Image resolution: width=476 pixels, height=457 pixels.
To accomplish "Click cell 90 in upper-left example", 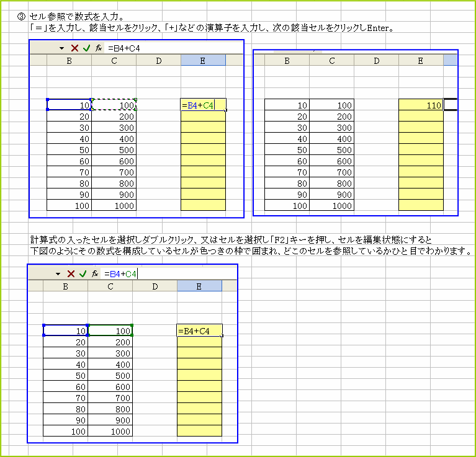I will [70, 194].
